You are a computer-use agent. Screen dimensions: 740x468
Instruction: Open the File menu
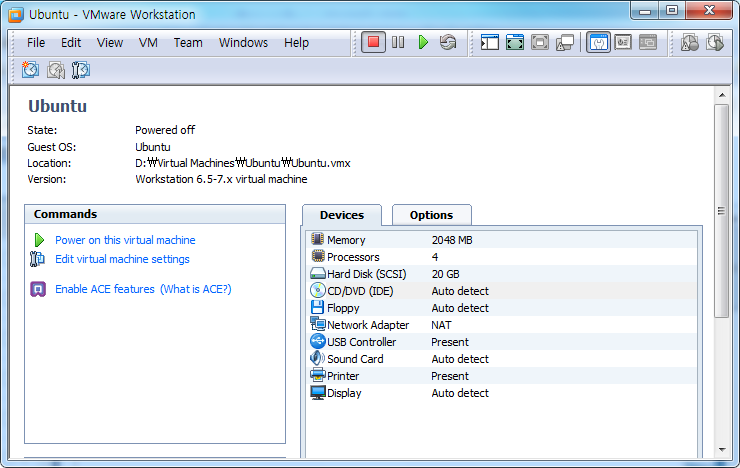[x=36, y=42]
